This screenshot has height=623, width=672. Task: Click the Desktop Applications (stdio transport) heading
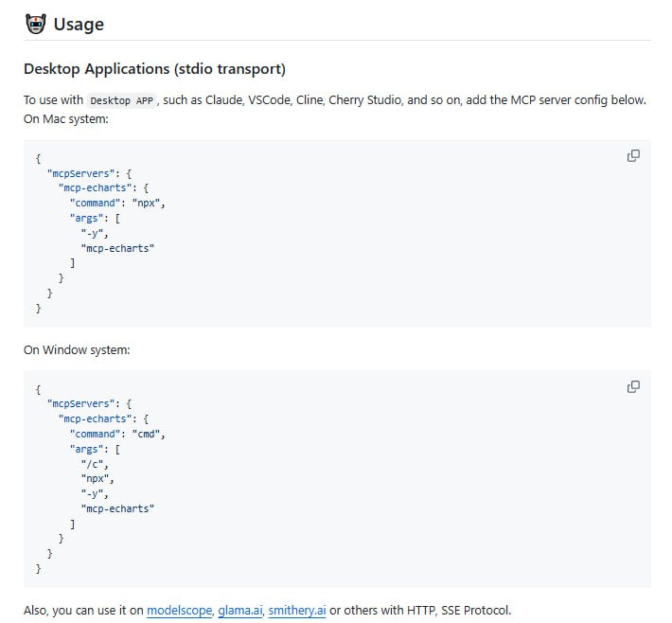coord(154,69)
